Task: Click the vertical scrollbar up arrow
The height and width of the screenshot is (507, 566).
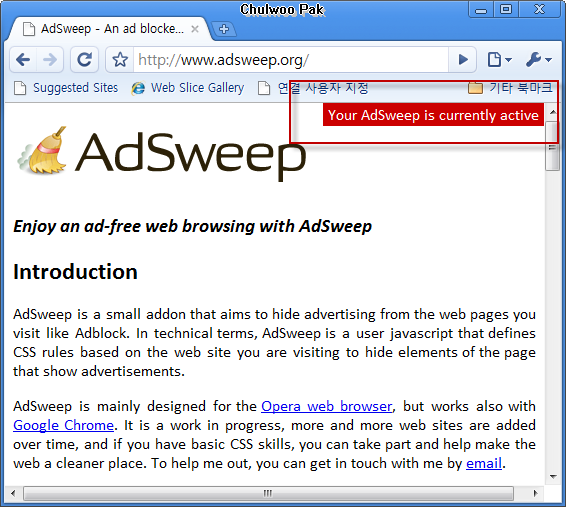Action: [553, 112]
